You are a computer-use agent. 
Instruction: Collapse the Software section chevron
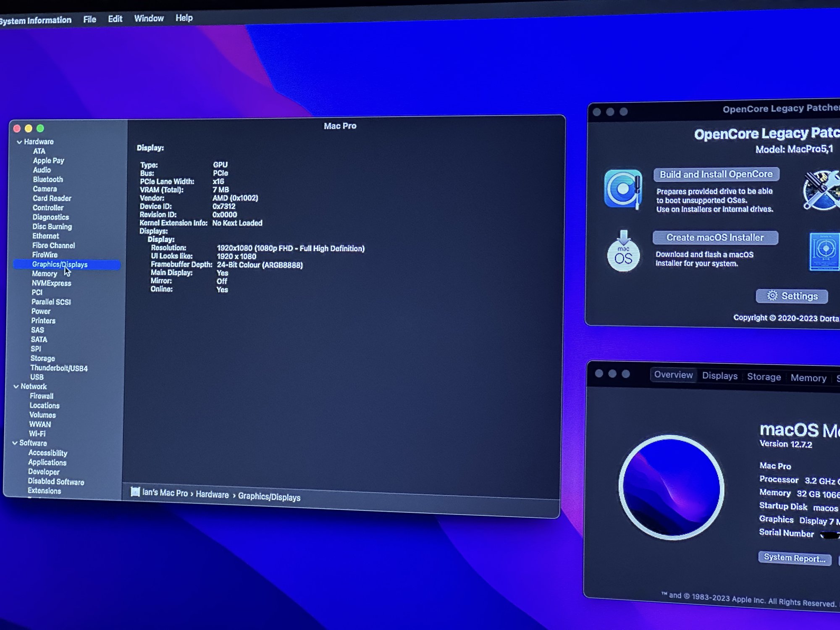point(15,443)
